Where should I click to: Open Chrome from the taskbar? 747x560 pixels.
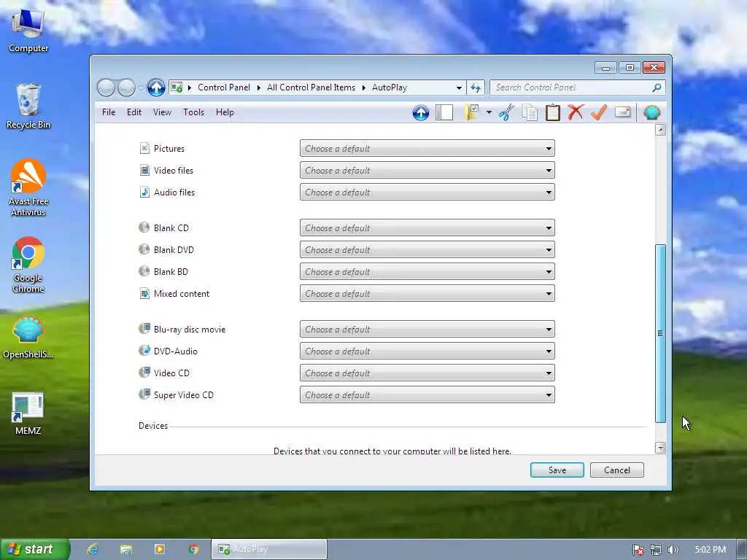[193, 550]
